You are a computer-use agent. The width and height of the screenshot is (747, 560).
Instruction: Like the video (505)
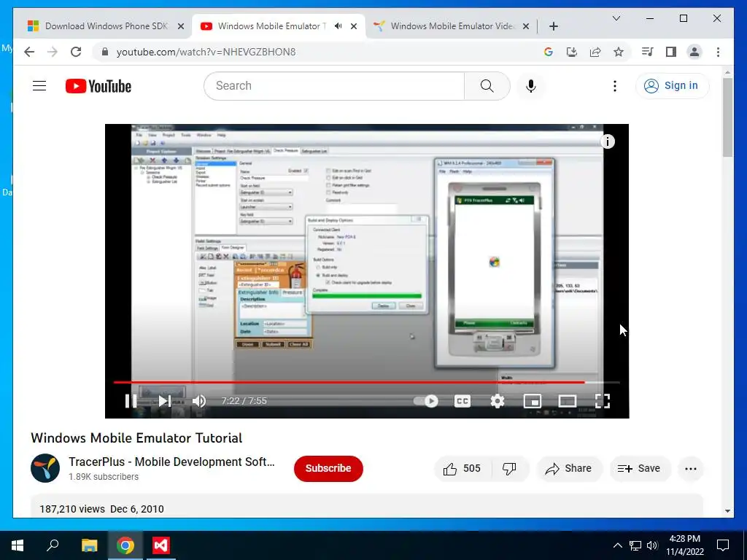[462, 469]
